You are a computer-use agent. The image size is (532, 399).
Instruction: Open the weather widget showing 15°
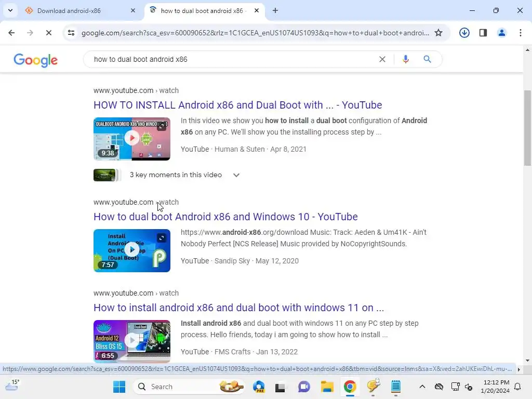click(12, 385)
